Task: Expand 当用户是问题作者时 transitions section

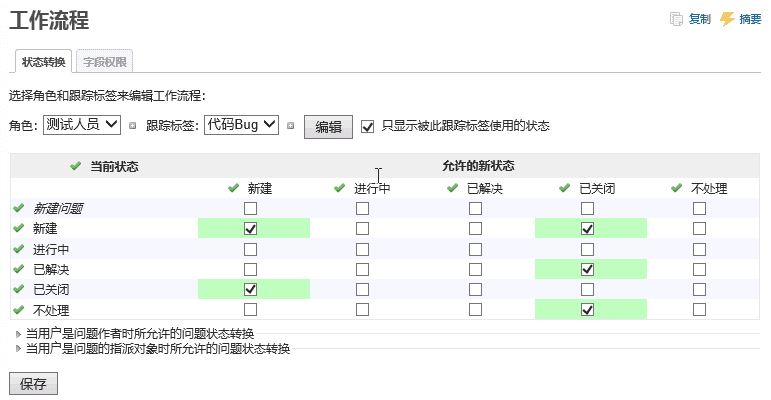Action: (x=19, y=333)
